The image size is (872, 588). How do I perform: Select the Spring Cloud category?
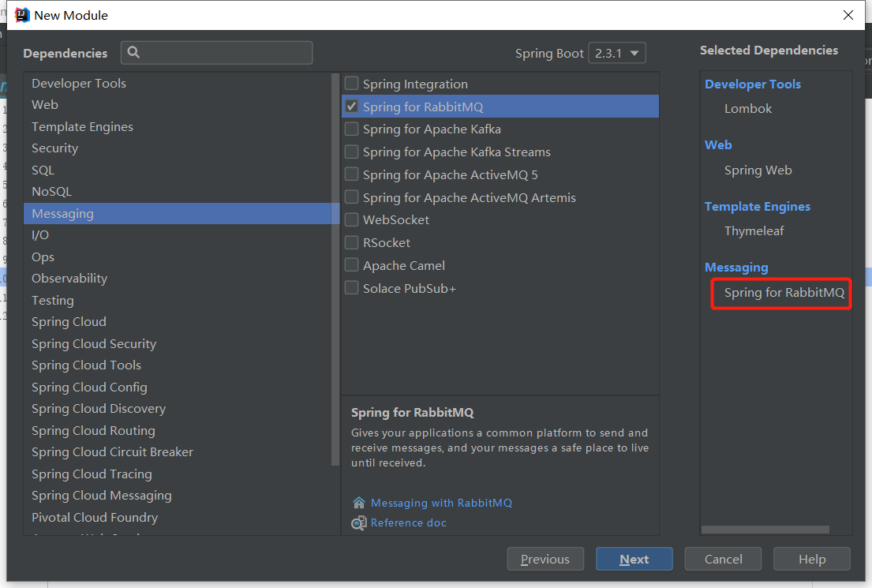tap(178, 321)
